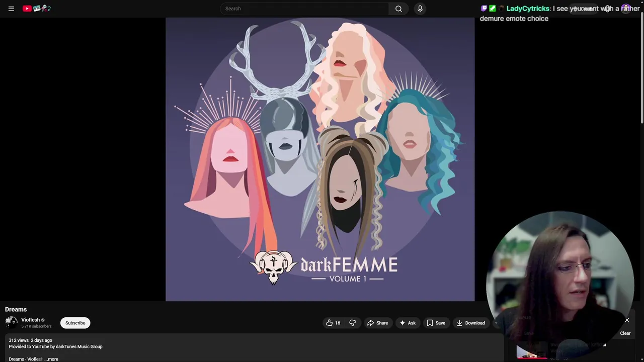The width and height of the screenshot is (644, 362).
Task: Dislike the video with thumbs-down
Action: [353, 323]
